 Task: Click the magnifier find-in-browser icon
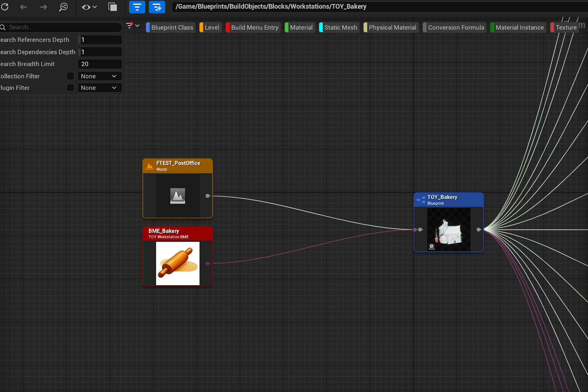coord(64,7)
